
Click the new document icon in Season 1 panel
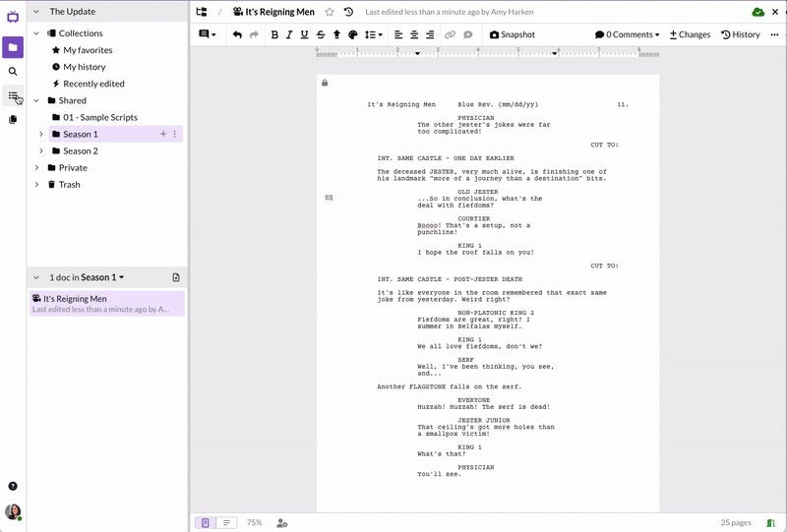176,277
